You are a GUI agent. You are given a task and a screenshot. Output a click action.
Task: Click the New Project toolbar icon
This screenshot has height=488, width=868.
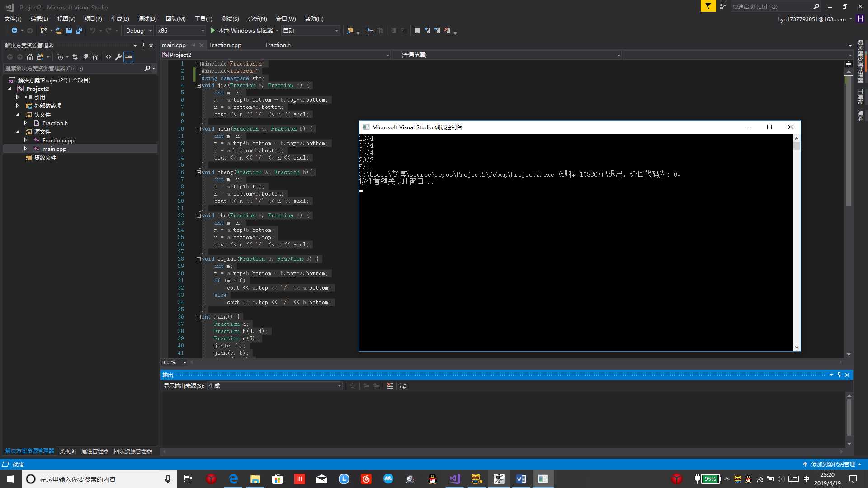coord(43,31)
